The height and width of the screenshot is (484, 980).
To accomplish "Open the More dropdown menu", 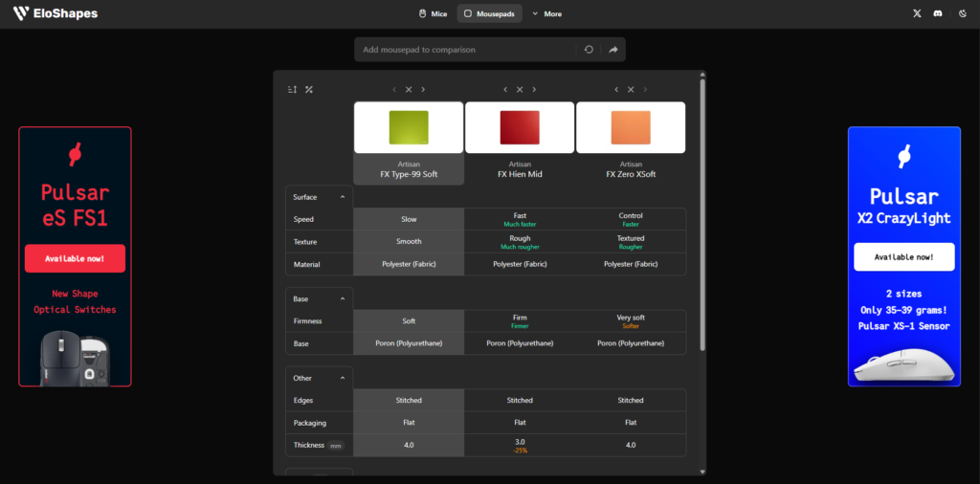I will click(x=547, y=13).
